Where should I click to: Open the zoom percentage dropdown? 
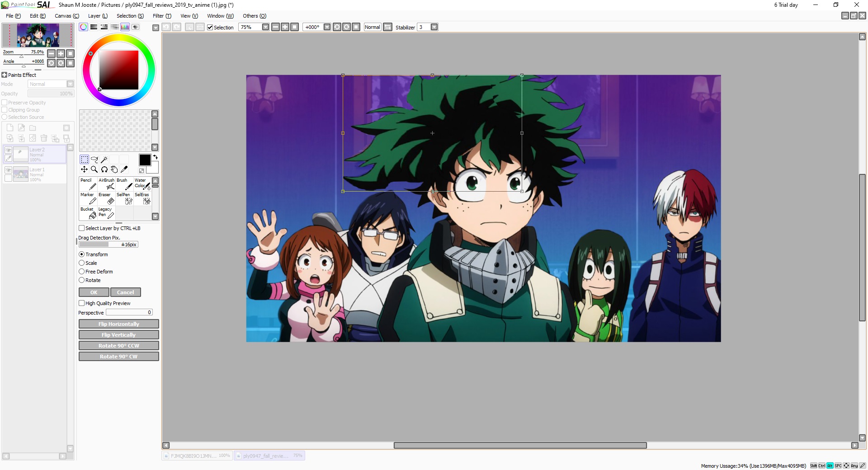click(265, 27)
